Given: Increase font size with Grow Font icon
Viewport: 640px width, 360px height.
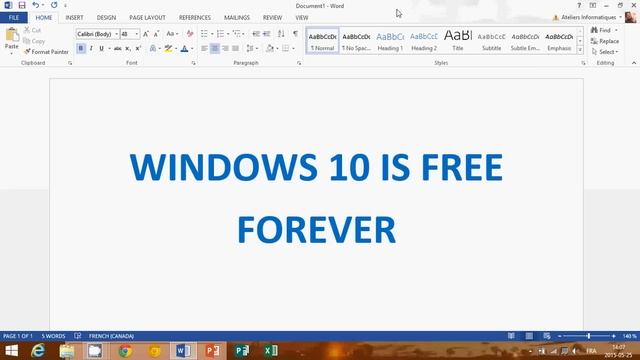Looking at the screenshot, I should click(x=146, y=34).
